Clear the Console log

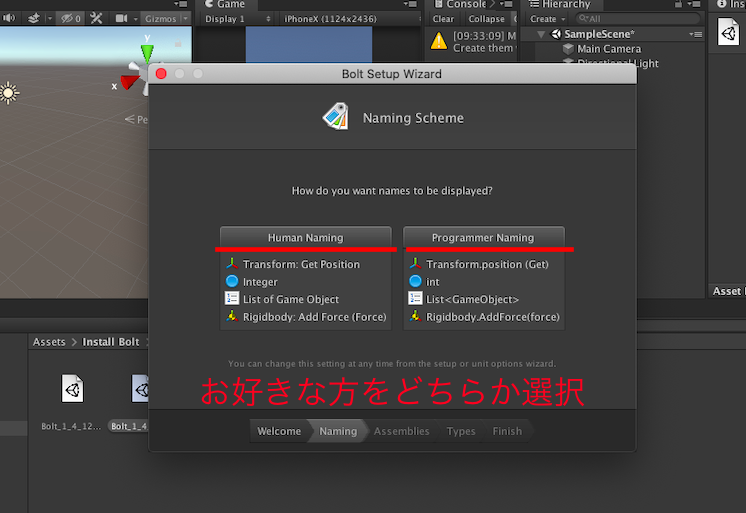(x=443, y=19)
